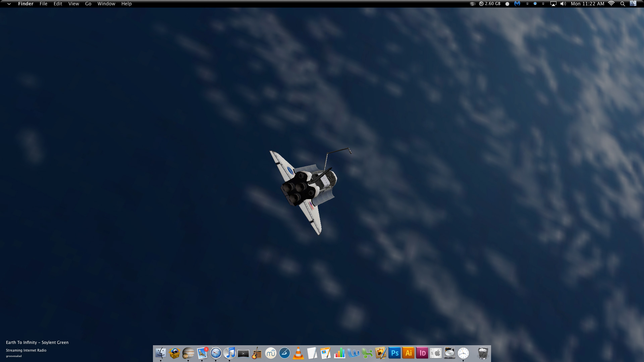
Task: Open the Go menu
Action: pyautogui.click(x=88, y=4)
